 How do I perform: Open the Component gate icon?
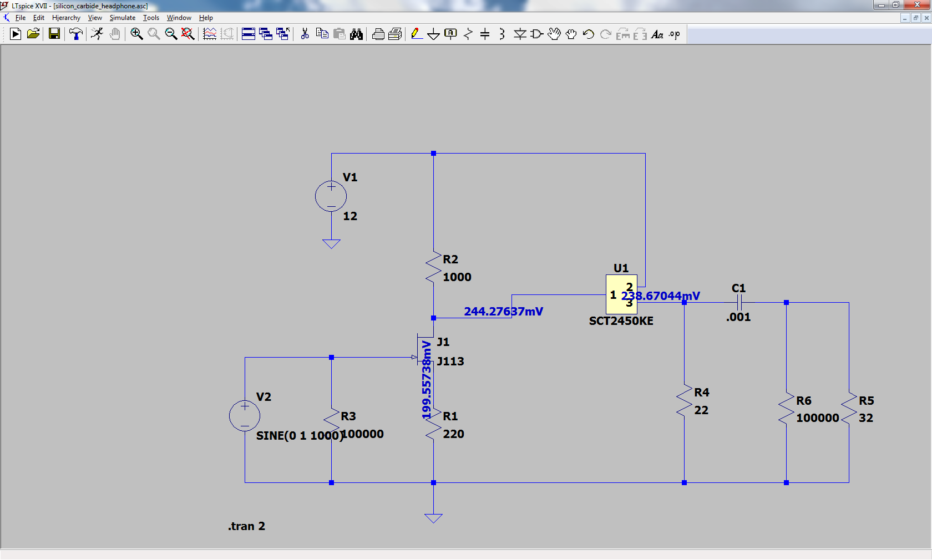(x=537, y=34)
